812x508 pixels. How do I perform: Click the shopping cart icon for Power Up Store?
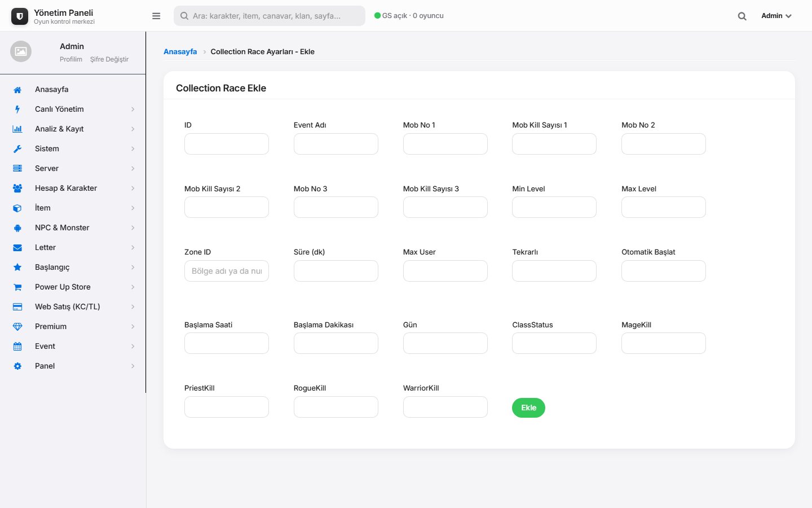point(17,287)
